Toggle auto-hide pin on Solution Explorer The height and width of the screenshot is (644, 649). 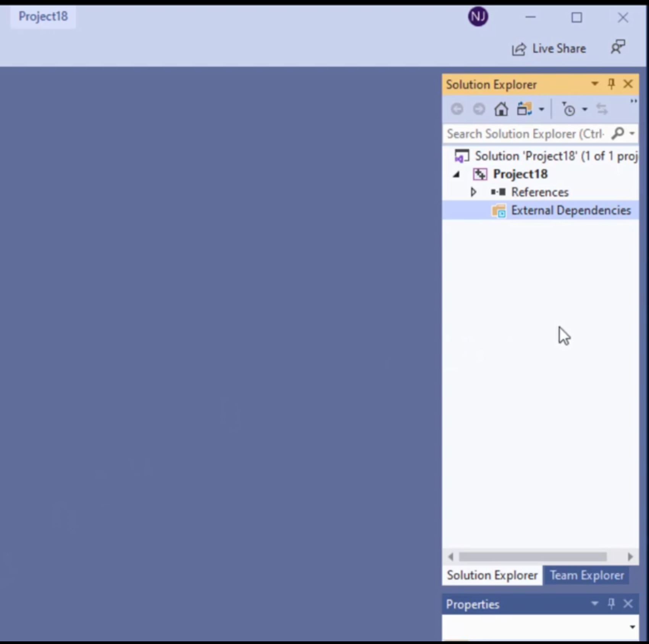611,84
